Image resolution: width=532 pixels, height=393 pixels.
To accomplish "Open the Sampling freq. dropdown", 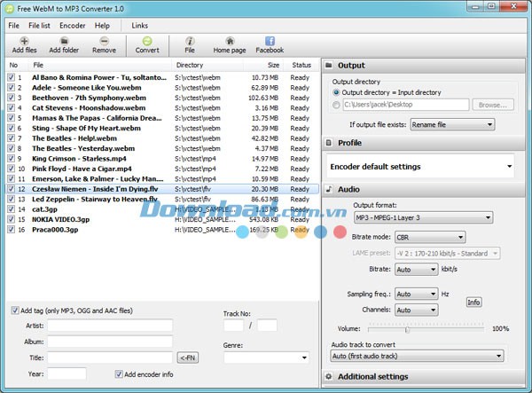I will pos(417,294).
